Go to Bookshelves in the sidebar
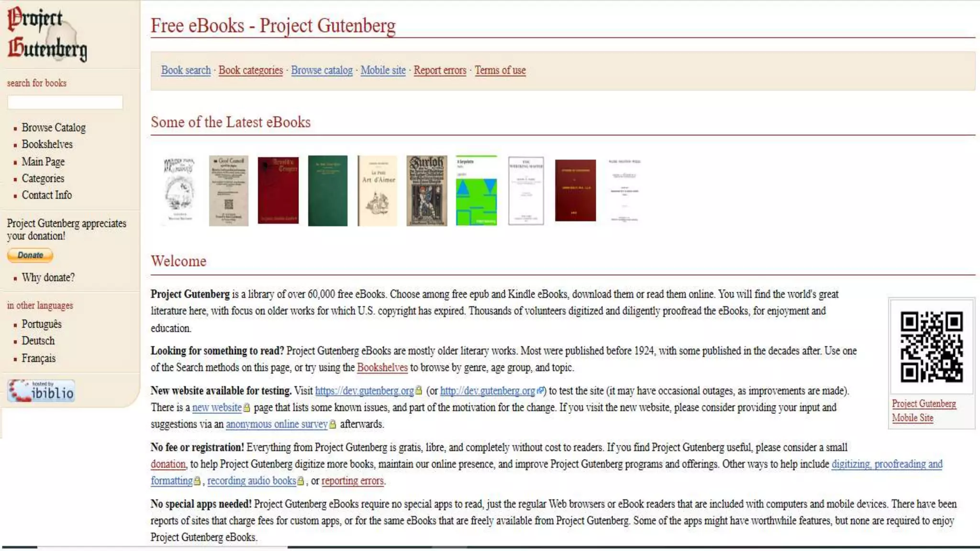This screenshot has width=980, height=551. point(47,144)
